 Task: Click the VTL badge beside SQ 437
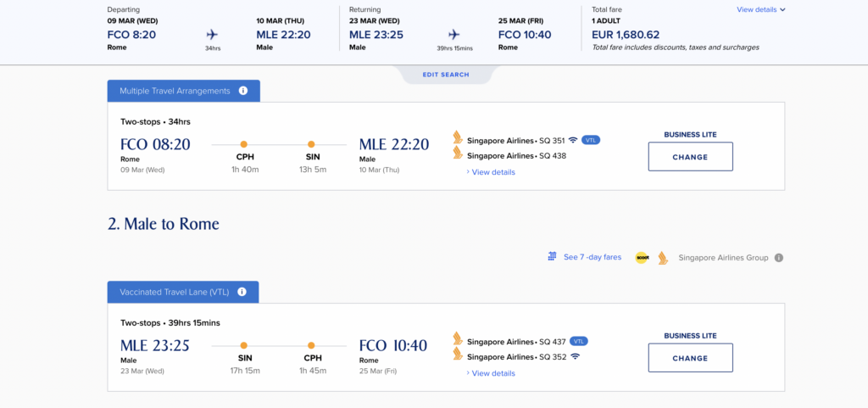[580, 341]
